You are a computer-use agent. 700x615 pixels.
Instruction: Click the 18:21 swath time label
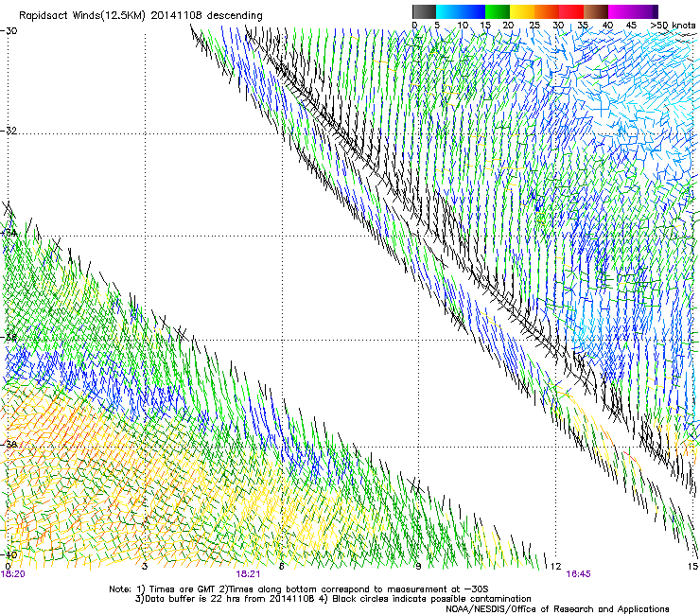(248, 574)
